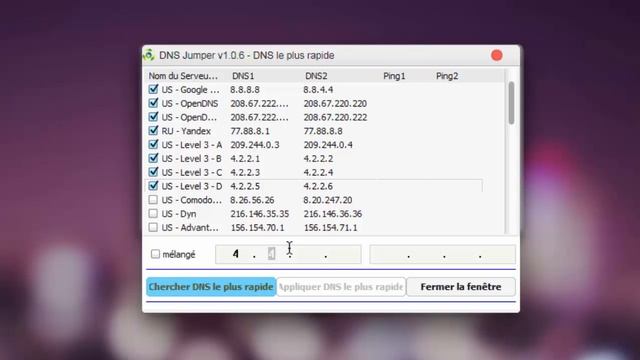Click the DNS Jumper app icon in title bar
This screenshot has width=640, height=360.
click(x=149, y=55)
